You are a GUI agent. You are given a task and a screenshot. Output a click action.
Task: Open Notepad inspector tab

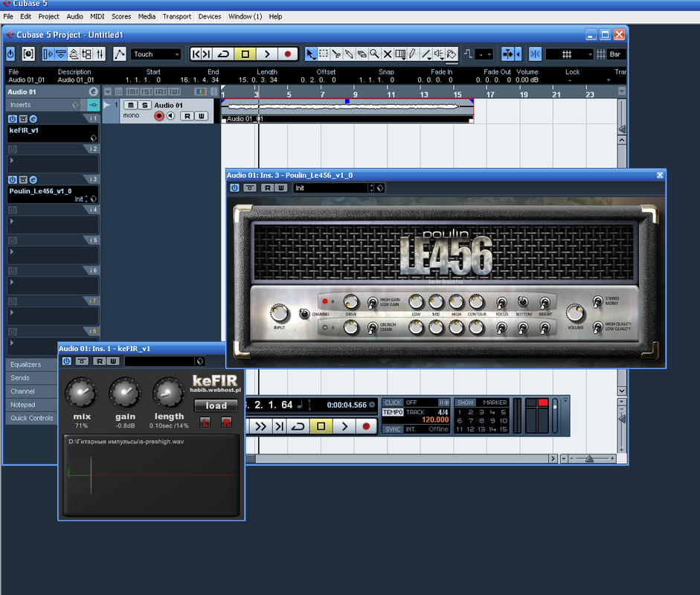click(31, 405)
